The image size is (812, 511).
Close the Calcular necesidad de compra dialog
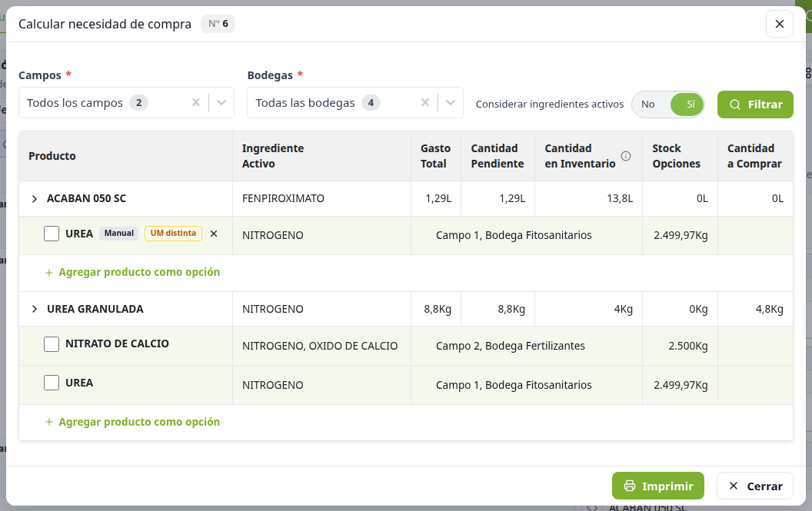click(780, 24)
